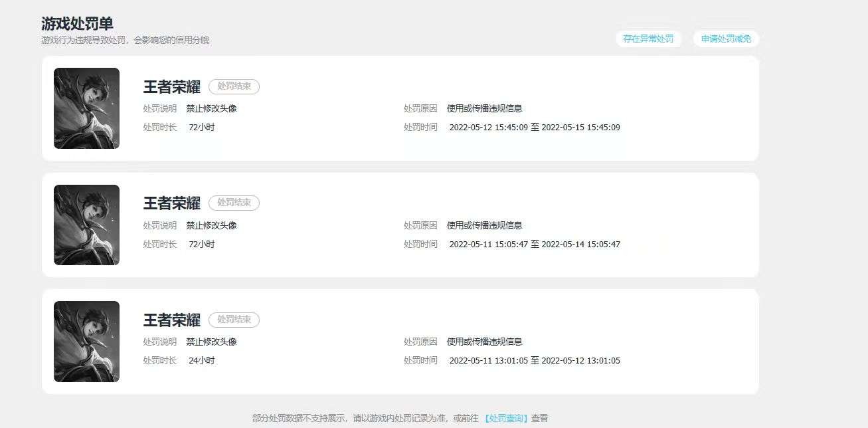Click 禁止修改头像 in the 24小时 card

click(x=211, y=342)
